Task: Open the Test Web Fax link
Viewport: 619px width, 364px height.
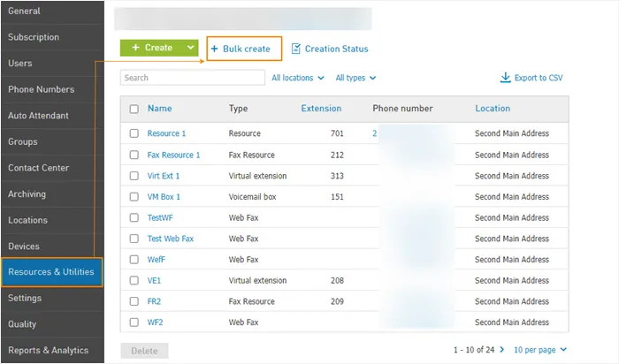Action: tap(170, 239)
